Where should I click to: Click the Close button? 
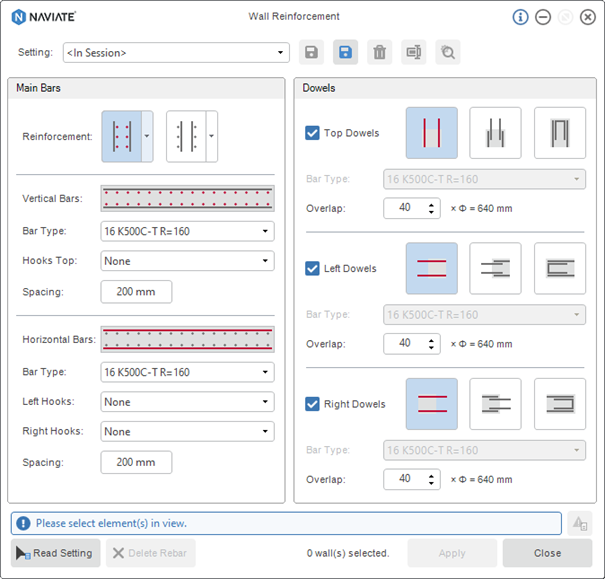[547, 553]
